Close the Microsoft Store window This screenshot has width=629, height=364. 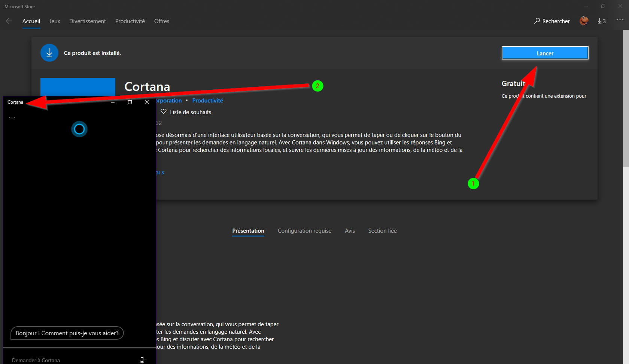click(620, 6)
